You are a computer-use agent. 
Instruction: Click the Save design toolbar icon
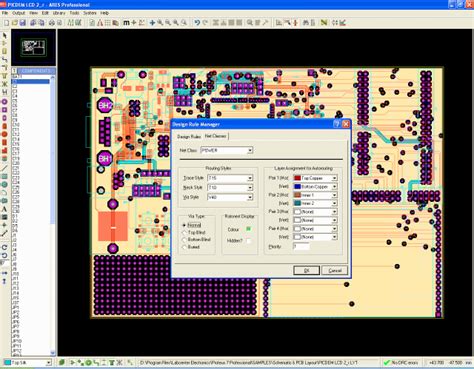23,23
